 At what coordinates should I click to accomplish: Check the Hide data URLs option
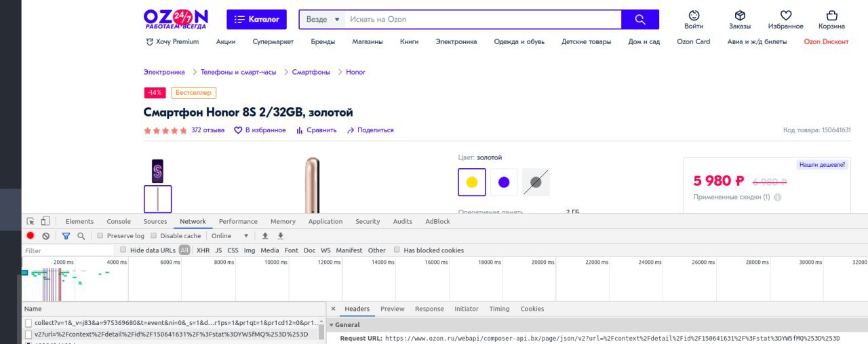coord(123,250)
